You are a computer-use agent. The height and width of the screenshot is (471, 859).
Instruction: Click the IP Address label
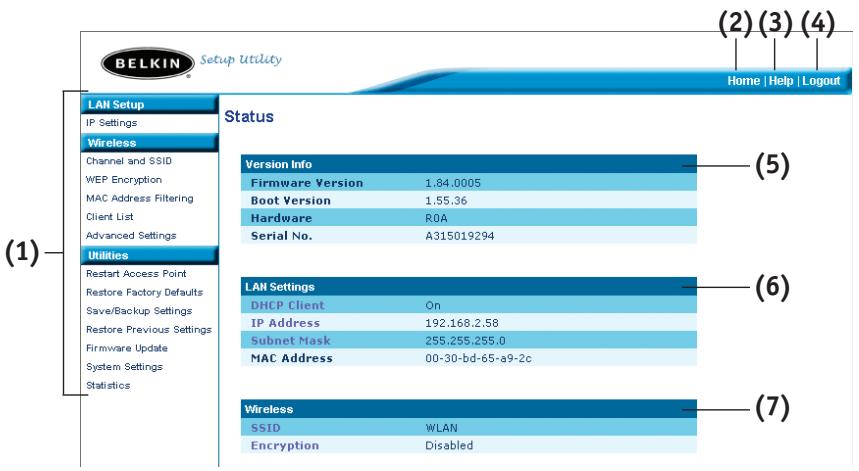coord(285,323)
